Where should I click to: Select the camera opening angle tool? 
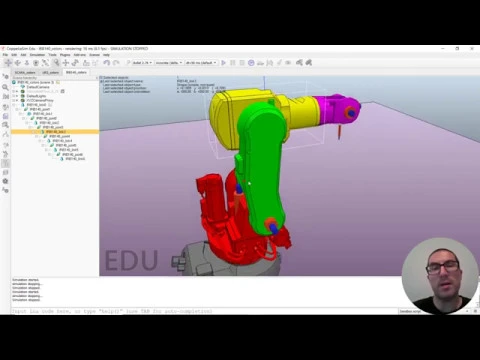(36, 63)
